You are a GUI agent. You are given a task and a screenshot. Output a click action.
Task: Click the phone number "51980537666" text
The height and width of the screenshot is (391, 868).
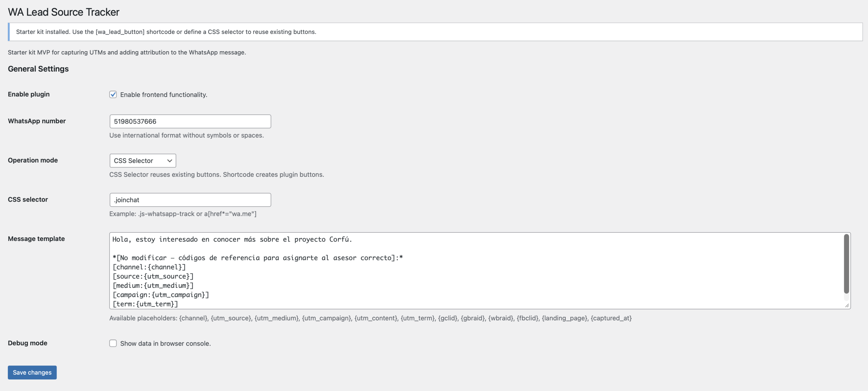(135, 121)
